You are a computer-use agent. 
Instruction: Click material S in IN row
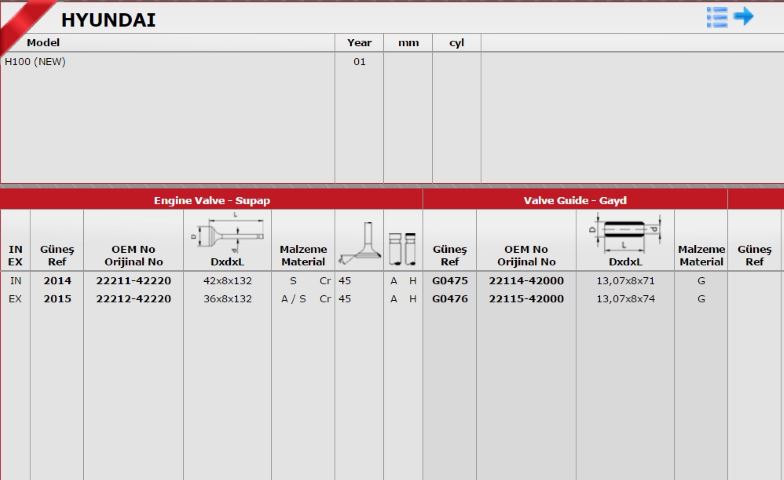[x=293, y=280]
